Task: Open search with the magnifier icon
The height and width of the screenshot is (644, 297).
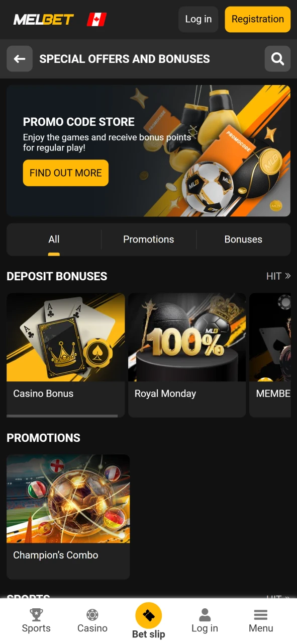Action: click(277, 59)
